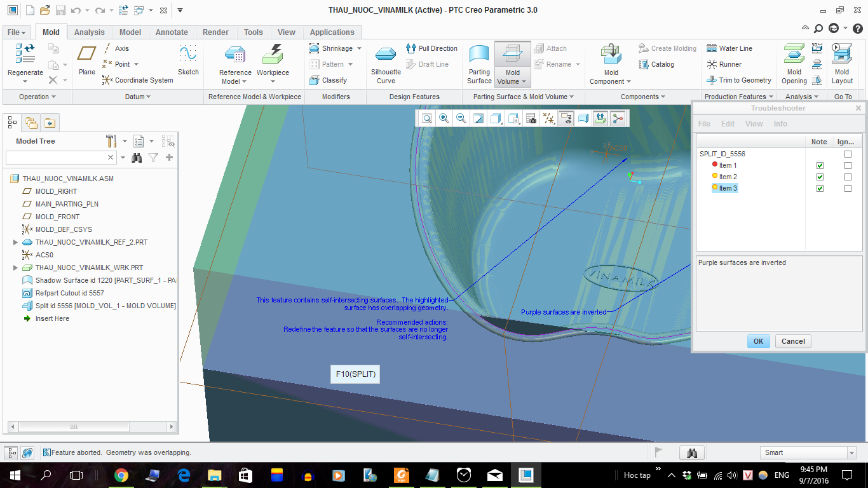Click the Save icon in quick access toolbar
The image size is (868, 488).
tap(60, 10)
